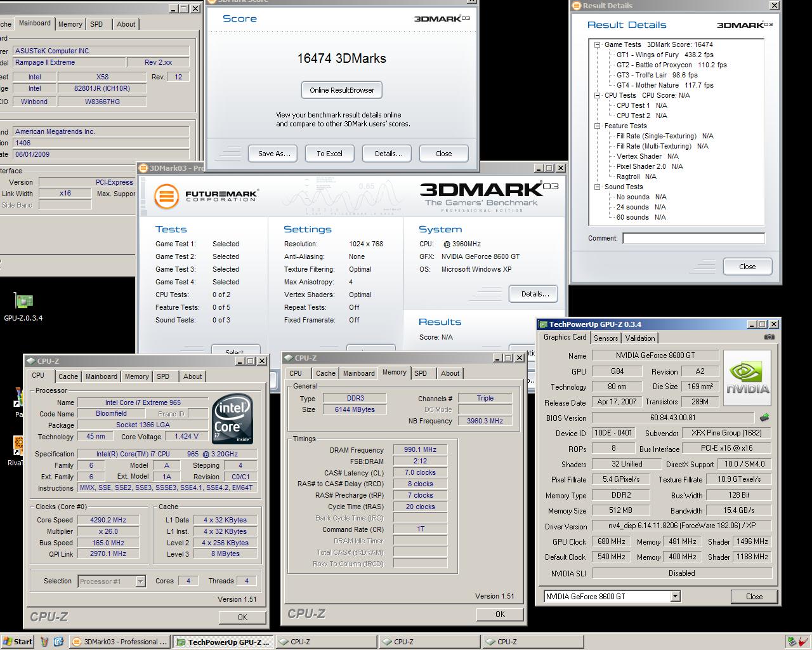Click the right system tray icon

804,642
